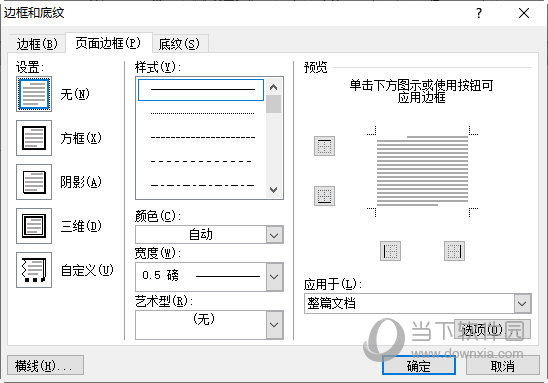Switch to the 边框(B) tab
Viewport: 548px width, 383px height.
(x=37, y=44)
